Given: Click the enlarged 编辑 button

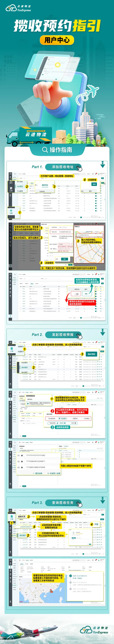Looking at the screenshot, I should [86, 294].
